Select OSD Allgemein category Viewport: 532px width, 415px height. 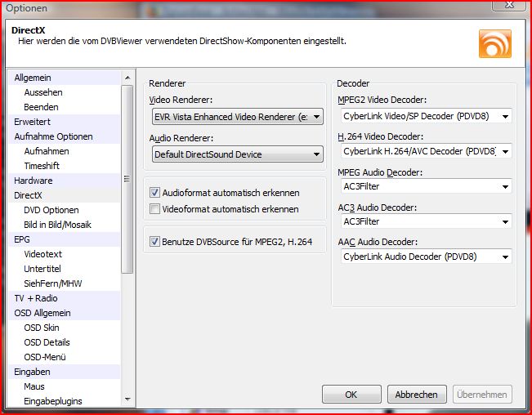64,313
